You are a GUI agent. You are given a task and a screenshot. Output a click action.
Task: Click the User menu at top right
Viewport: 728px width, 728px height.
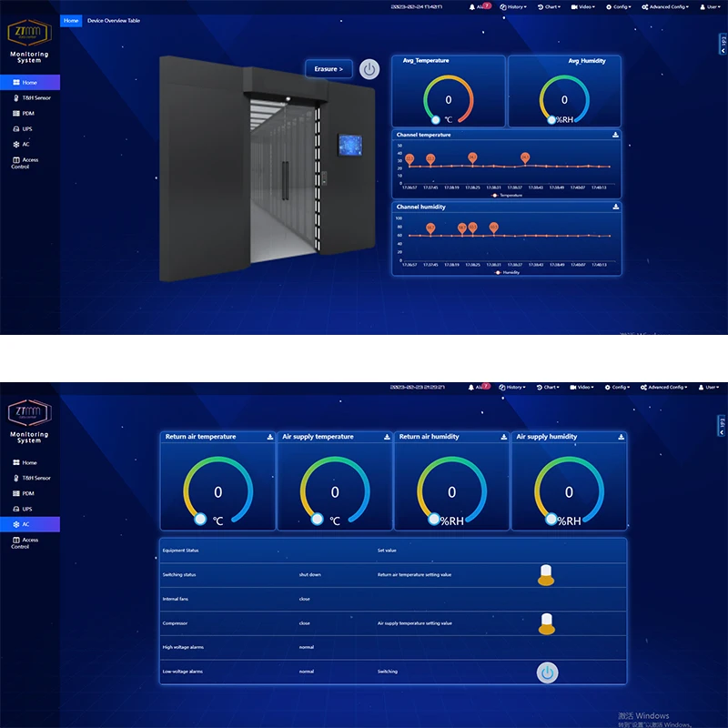tap(713, 6)
